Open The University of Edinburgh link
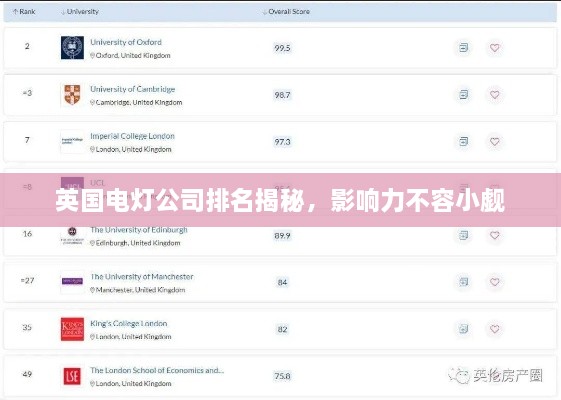The image size is (561, 400). point(139,230)
